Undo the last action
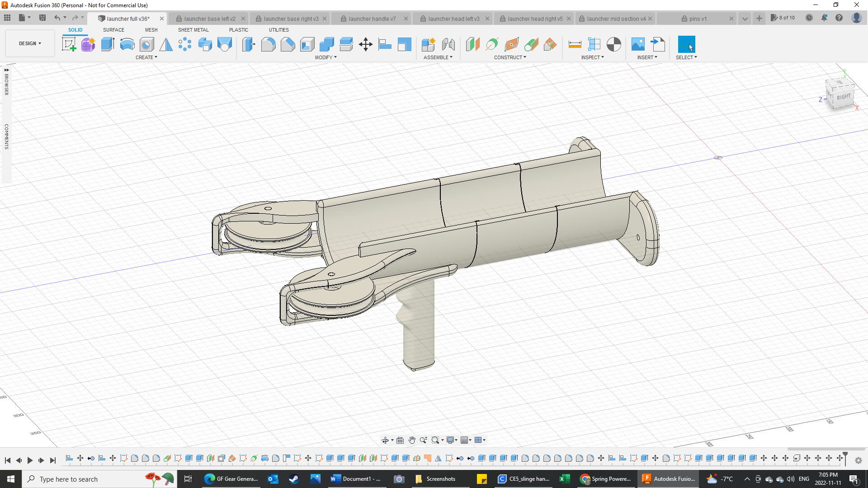 point(57,18)
